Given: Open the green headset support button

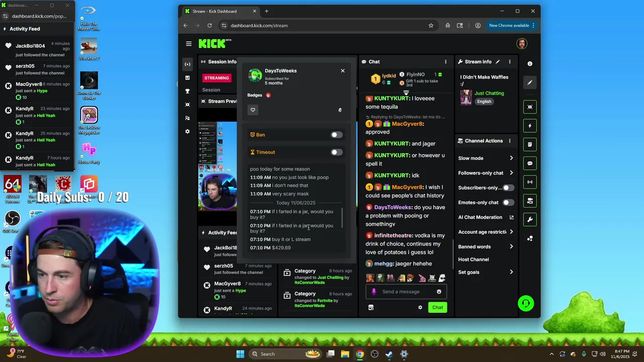Looking at the screenshot, I should (526, 303).
